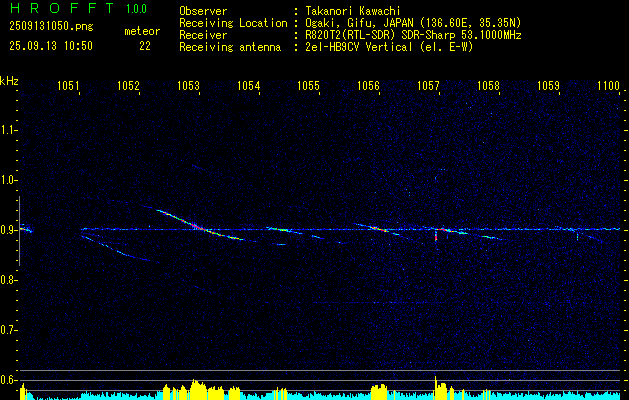Click the meteor echo trace near 1056

pyautogui.click(x=377, y=229)
